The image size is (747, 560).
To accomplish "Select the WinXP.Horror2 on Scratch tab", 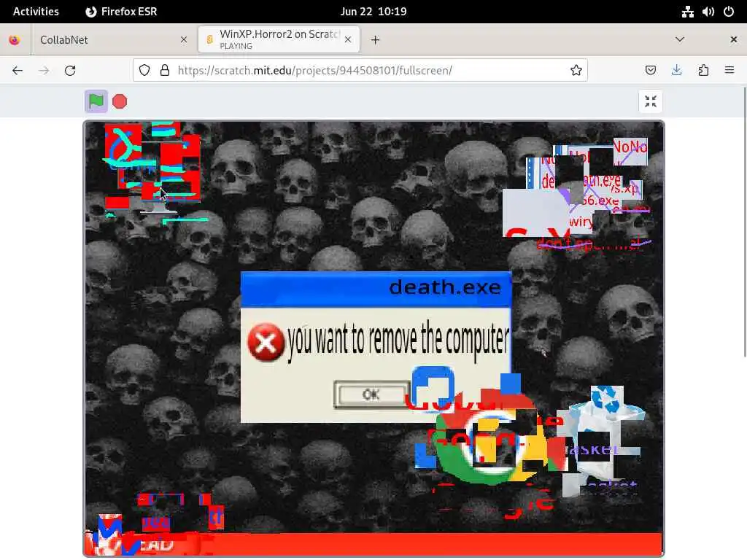I will pos(279,39).
